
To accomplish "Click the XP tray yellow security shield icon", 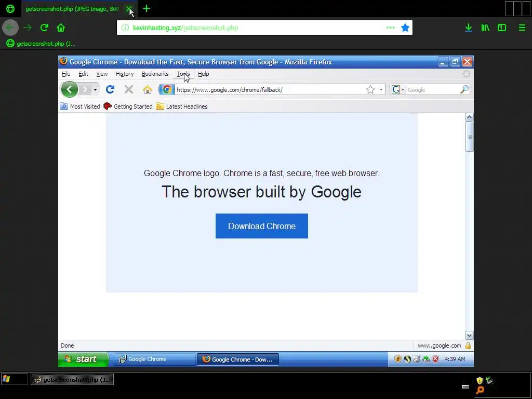I will (x=397, y=359).
